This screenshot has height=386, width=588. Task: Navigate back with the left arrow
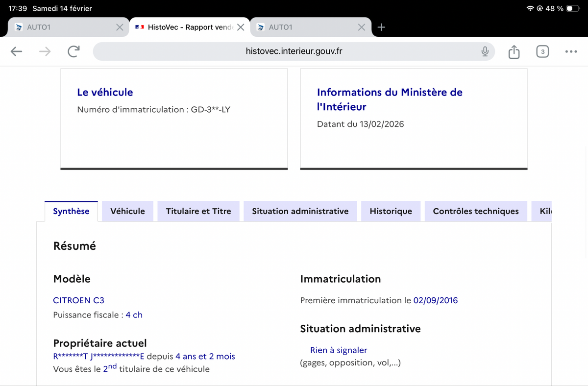point(16,51)
